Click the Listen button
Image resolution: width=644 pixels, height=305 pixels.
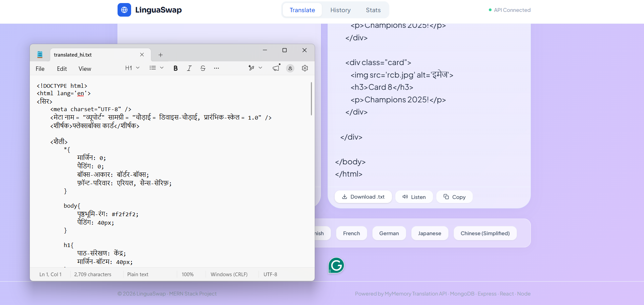click(x=414, y=197)
